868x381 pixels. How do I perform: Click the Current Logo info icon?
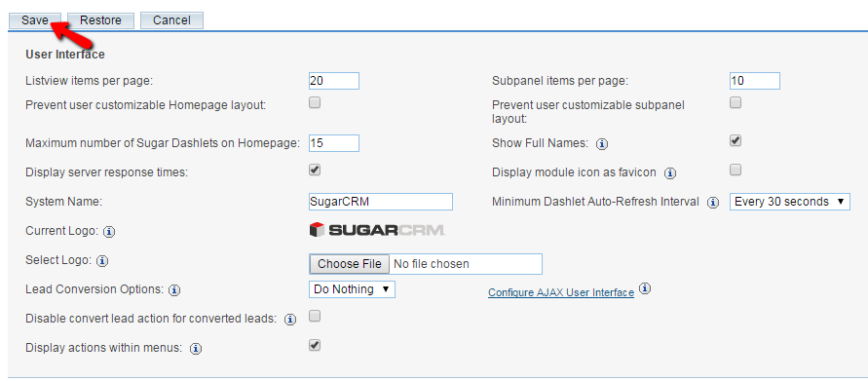pyautogui.click(x=110, y=232)
